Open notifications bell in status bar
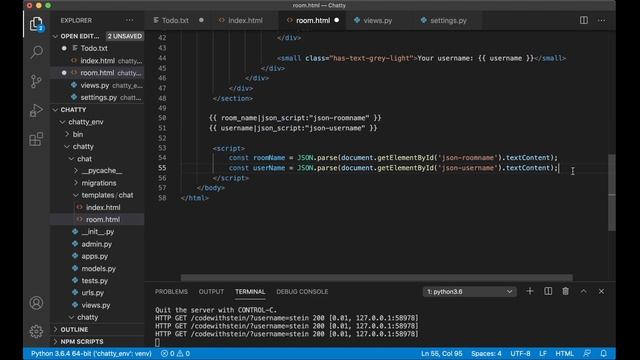Screen dimensions: 640x360 pyautogui.click(x=604, y=353)
